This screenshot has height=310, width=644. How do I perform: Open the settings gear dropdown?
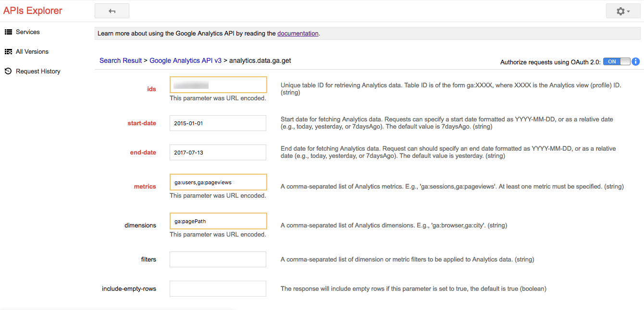coord(623,11)
